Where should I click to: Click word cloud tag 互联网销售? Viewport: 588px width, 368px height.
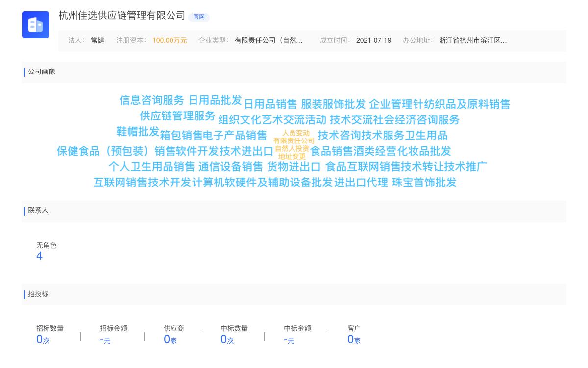(121, 183)
